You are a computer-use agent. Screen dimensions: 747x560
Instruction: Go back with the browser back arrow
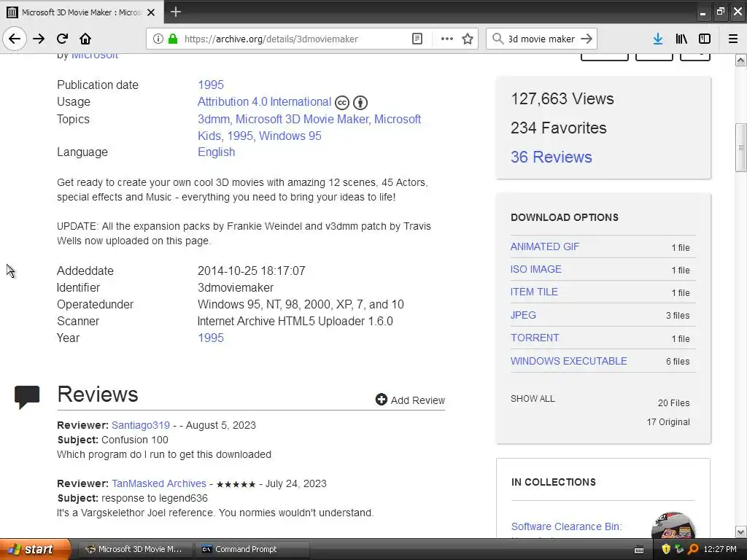click(x=15, y=39)
